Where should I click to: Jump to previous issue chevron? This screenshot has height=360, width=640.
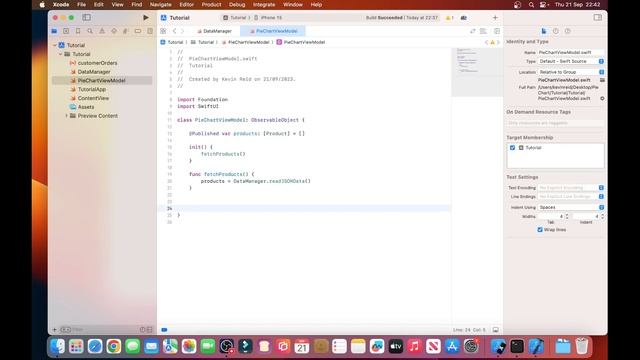487,42
